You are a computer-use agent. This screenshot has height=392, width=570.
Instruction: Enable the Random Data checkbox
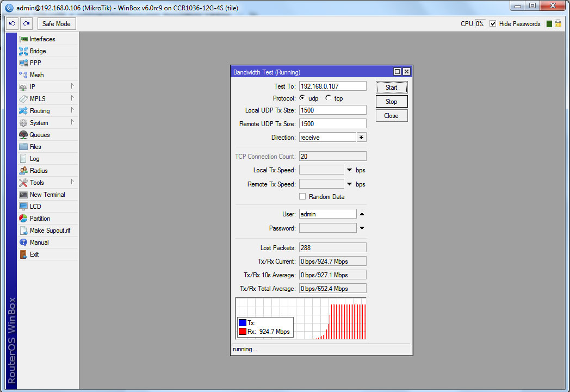tap(302, 197)
